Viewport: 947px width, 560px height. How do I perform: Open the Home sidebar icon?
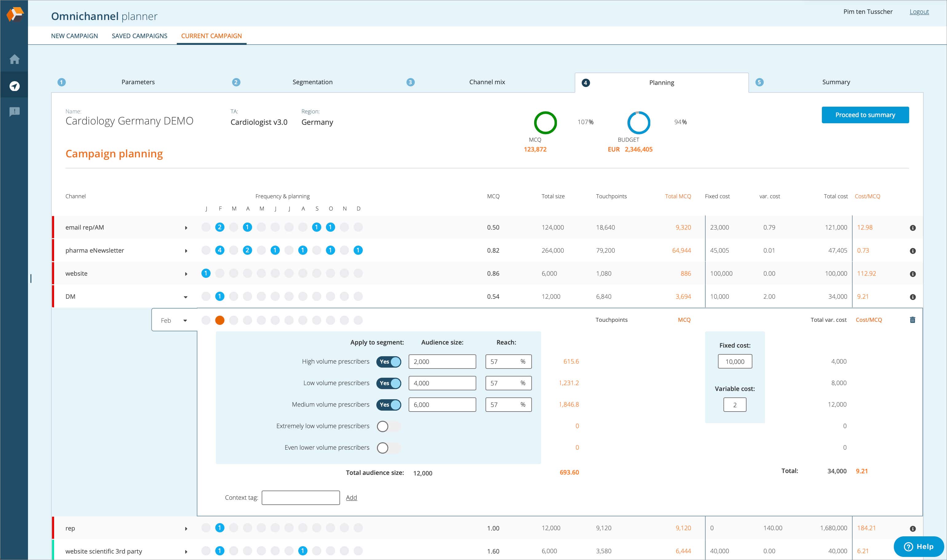click(14, 59)
